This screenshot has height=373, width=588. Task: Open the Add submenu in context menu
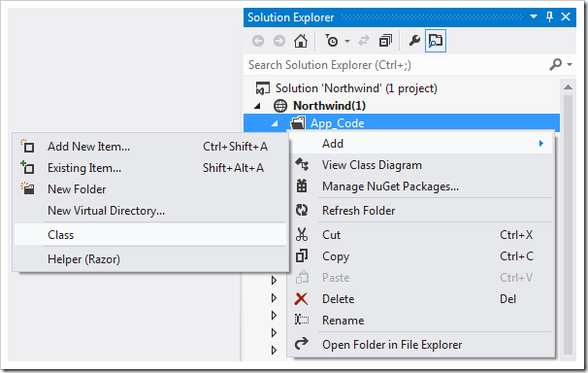[x=421, y=144]
